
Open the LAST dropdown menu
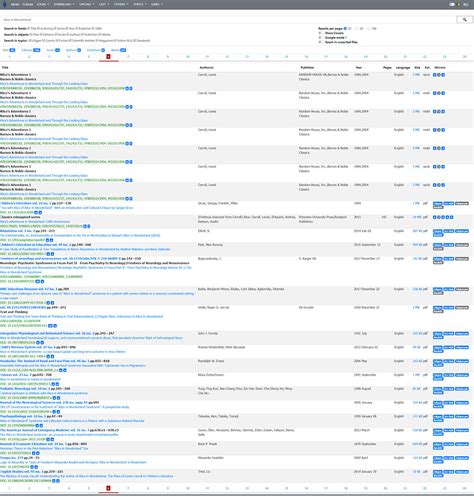click(x=104, y=4)
